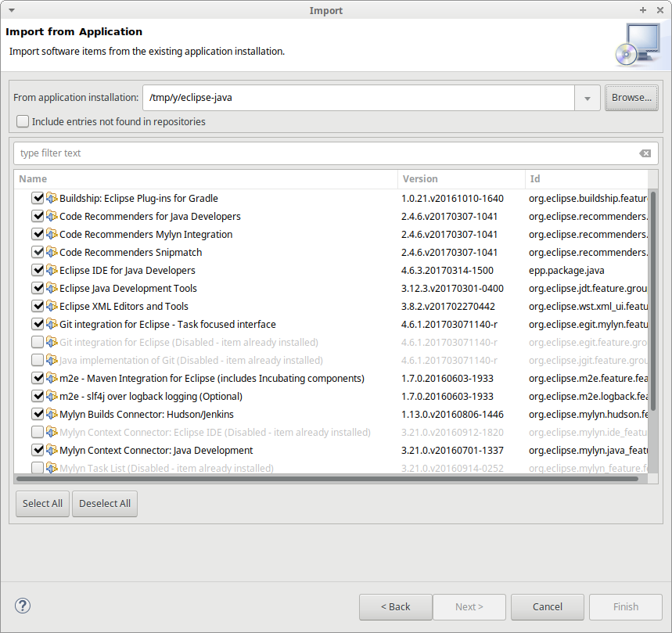Go back with the < Back button
The image size is (672, 633).
pyautogui.click(x=396, y=607)
